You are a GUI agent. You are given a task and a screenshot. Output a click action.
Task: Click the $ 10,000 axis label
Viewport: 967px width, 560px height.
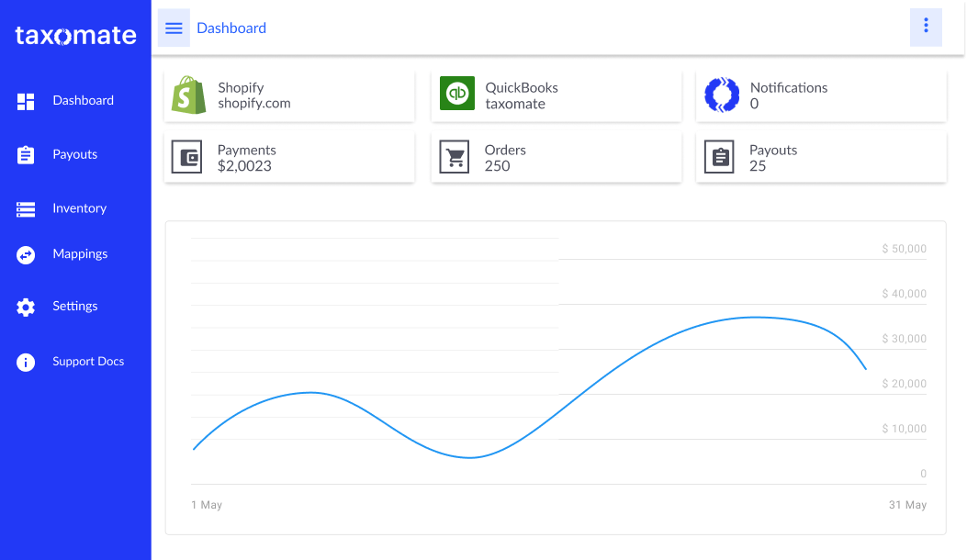[905, 429]
